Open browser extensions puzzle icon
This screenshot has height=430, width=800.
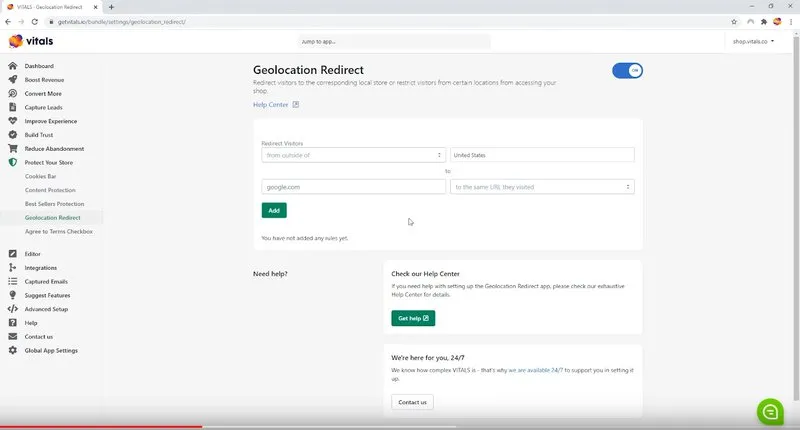click(x=764, y=22)
